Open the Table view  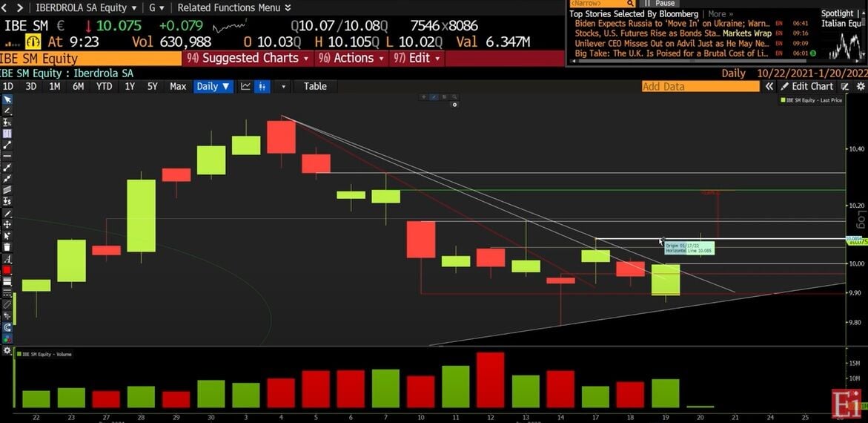coord(315,87)
